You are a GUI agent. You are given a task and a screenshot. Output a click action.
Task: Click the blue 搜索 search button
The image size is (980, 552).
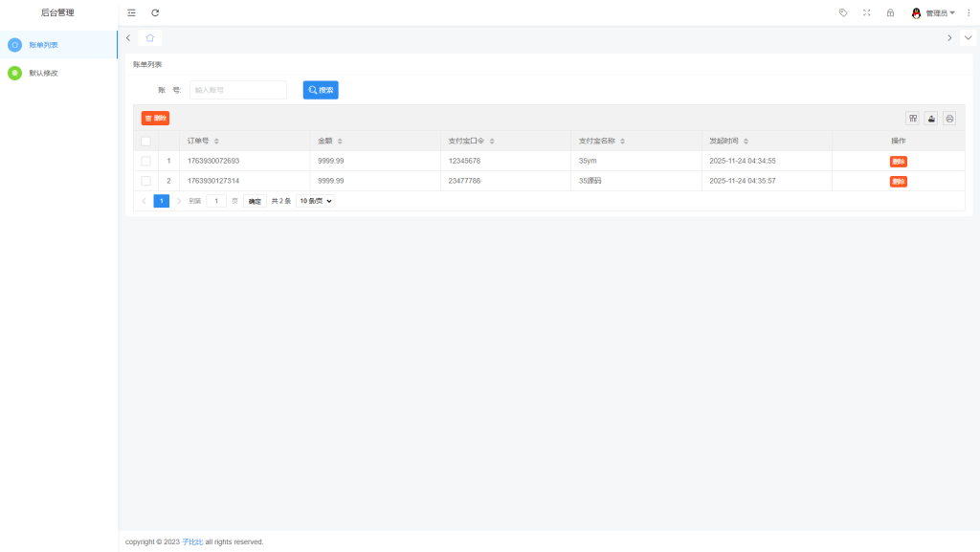click(321, 90)
